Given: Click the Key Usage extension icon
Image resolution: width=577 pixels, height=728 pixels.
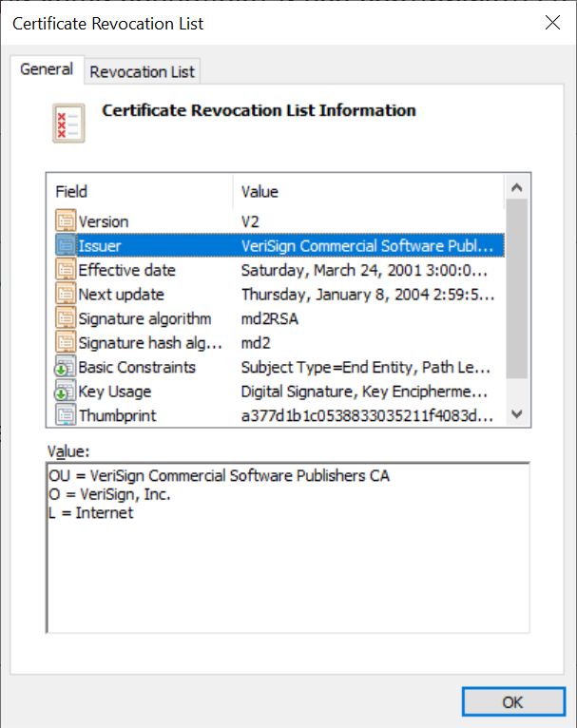Looking at the screenshot, I should (x=66, y=391).
